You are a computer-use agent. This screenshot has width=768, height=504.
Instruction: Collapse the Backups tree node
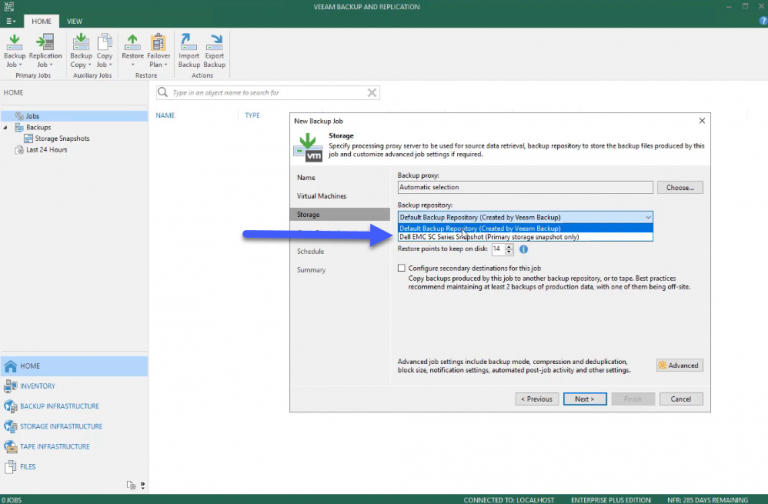[5, 127]
